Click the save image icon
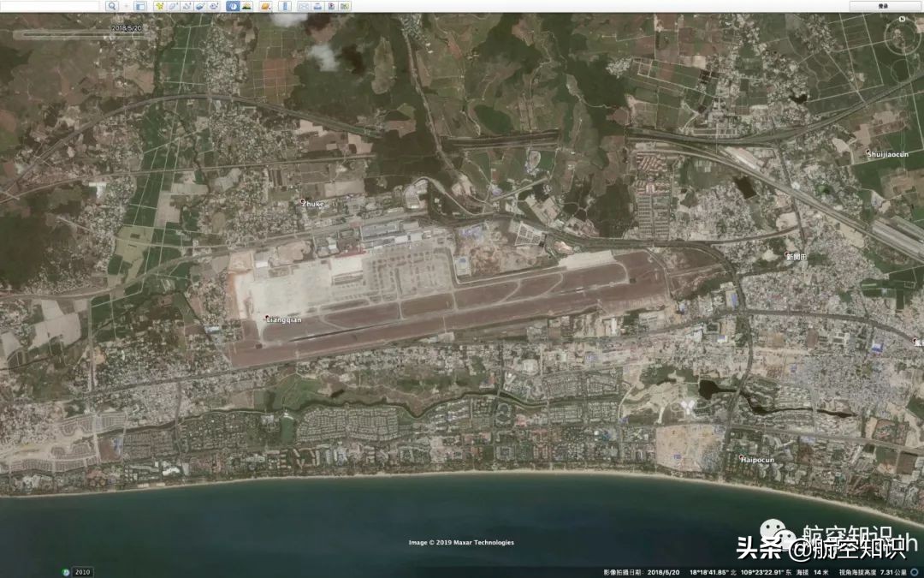924x578 pixels. [x=331, y=6]
